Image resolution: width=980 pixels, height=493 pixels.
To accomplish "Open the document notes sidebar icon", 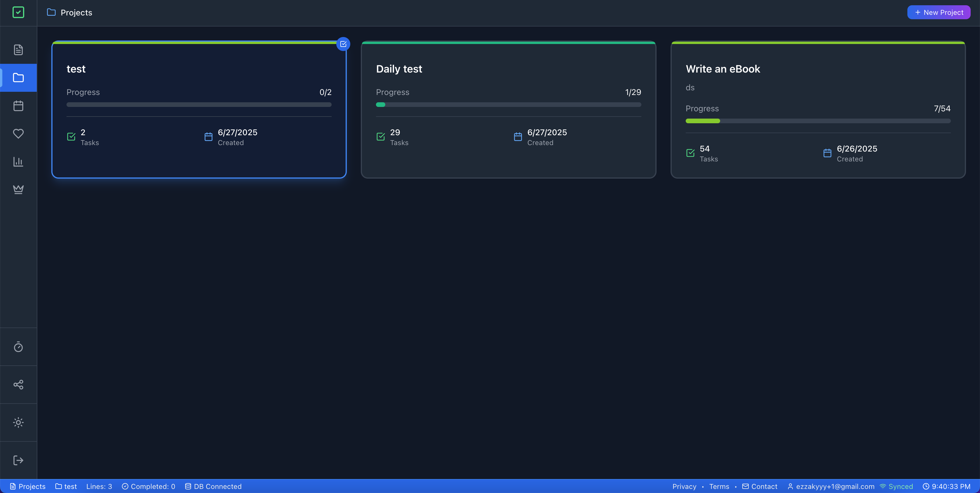I will click(18, 50).
